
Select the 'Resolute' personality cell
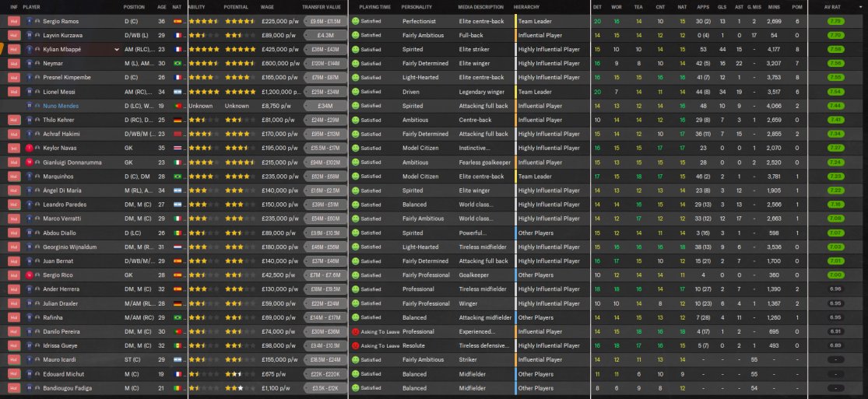coord(413,346)
